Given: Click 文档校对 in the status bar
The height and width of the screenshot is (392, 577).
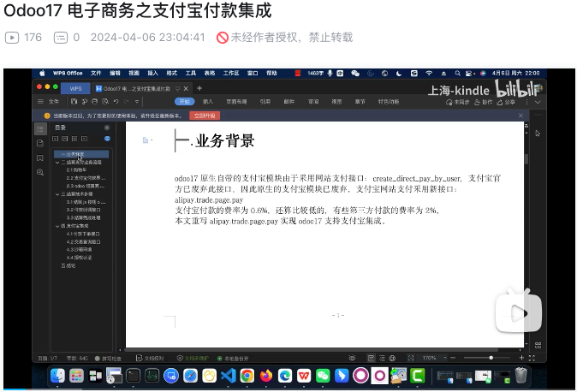Looking at the screenshot, I should (150, 358).
